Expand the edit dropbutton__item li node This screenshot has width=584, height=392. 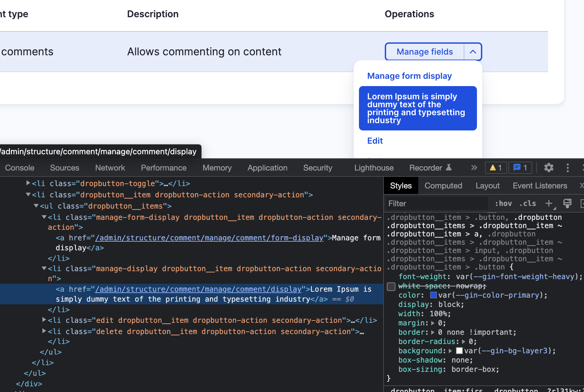click(44, 320)
